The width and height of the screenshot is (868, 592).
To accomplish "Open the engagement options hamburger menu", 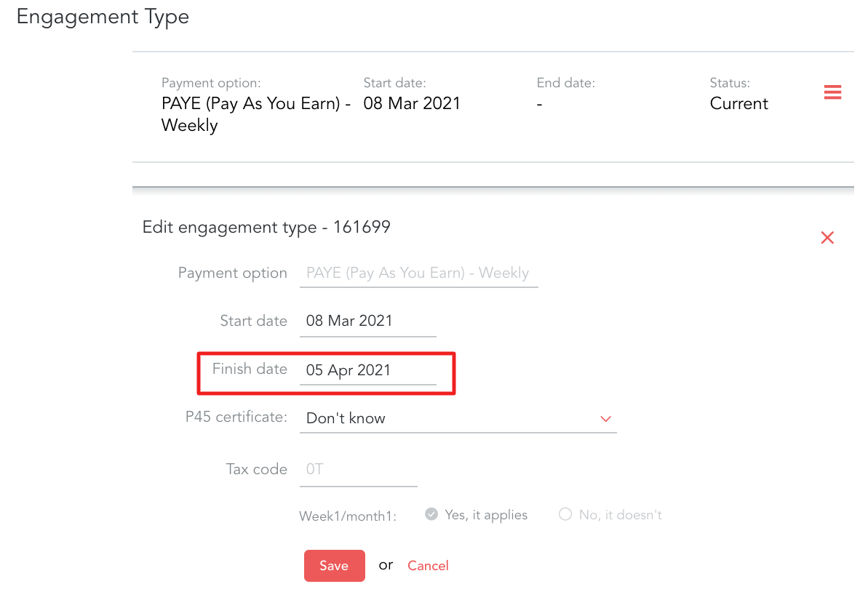I will coord(832,92).
